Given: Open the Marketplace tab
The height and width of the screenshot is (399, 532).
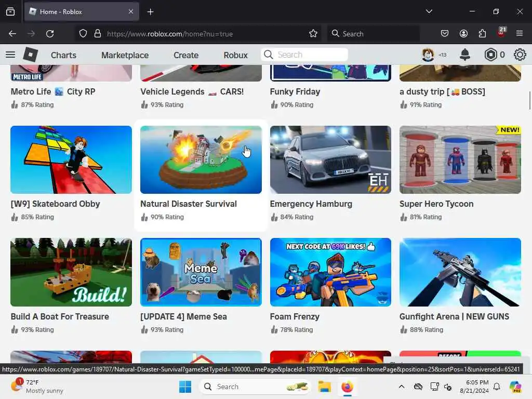Looking at the screenshot, I should point(125,55).
